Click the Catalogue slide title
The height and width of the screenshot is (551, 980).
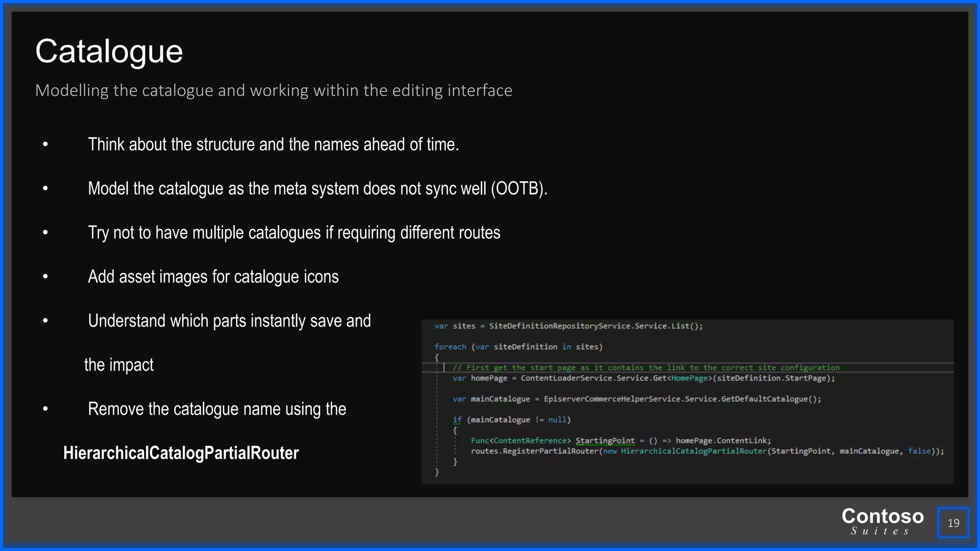click(x=109, y=52)
